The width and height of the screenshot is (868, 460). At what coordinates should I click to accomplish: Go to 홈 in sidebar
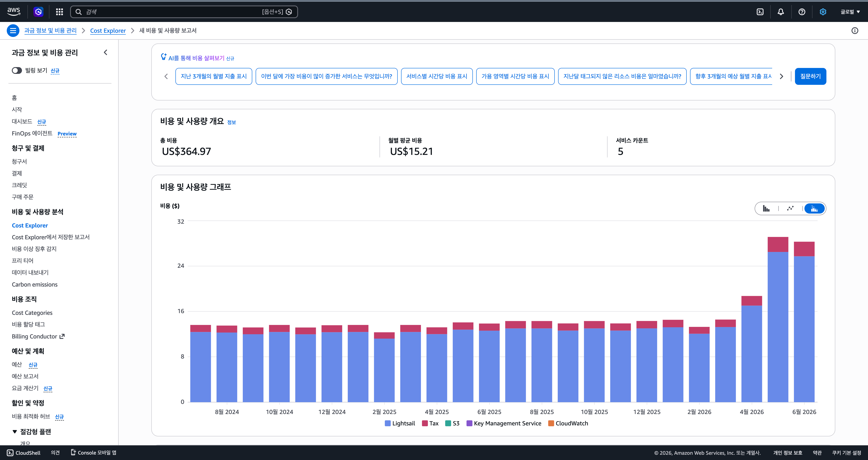pos(14,98)
